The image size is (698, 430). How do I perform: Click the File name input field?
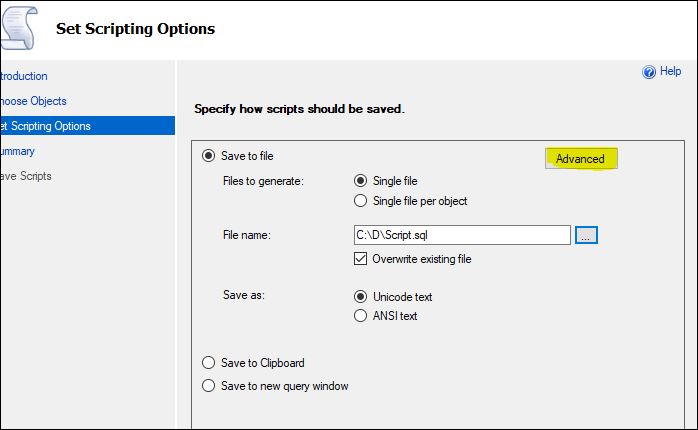click(462, 235)
